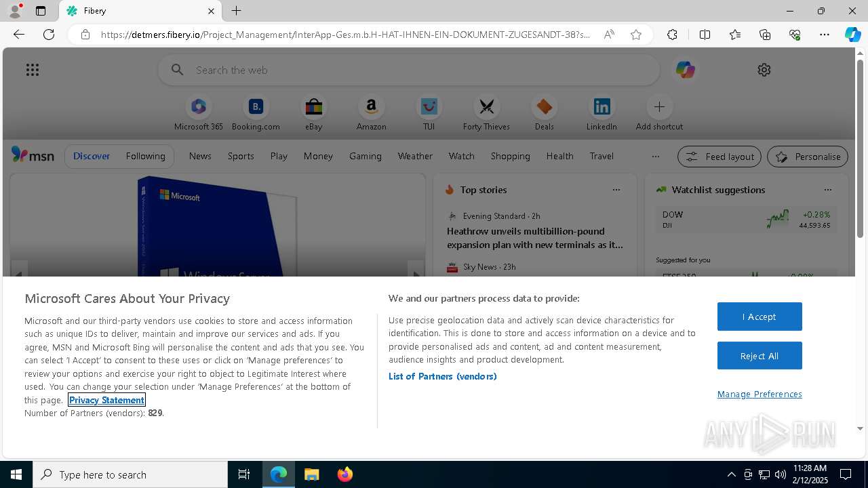
Task: Click the Personalise button
Action: 808,157
